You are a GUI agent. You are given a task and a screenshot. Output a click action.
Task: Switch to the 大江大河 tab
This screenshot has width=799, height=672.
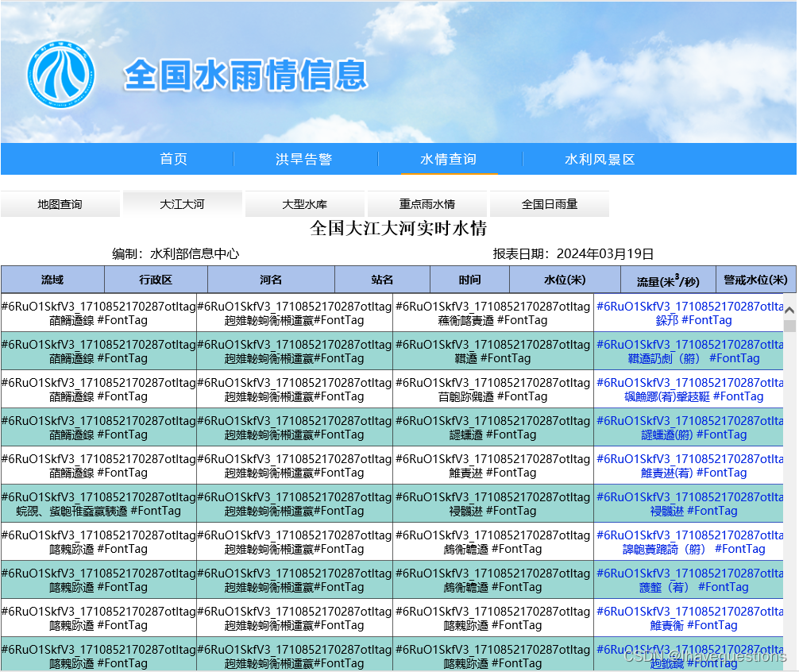183,204
